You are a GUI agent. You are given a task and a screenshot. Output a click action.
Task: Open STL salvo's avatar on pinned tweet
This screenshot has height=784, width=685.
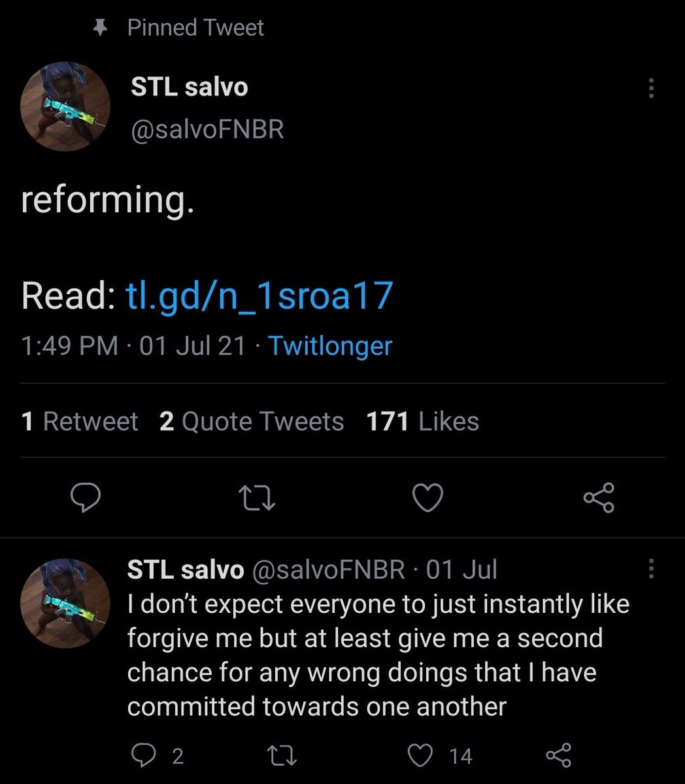65,107
